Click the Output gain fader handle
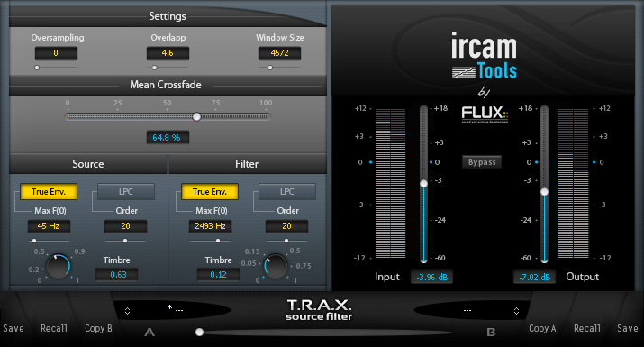The height and width of the screenshot is (347, 644). pyautogui.click(x=545, y=192)
